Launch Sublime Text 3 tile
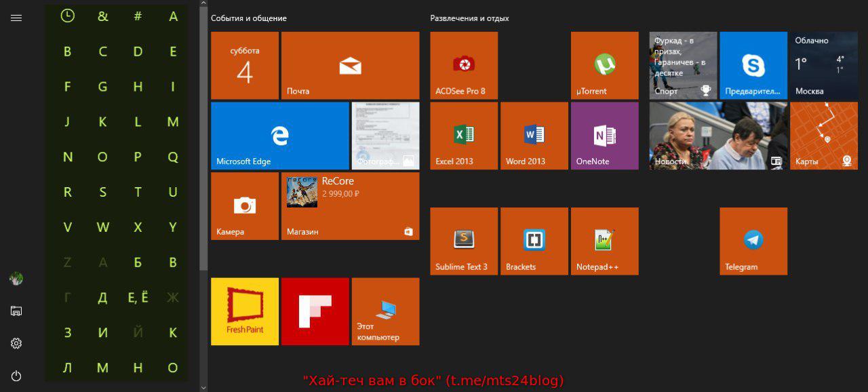 464,241
